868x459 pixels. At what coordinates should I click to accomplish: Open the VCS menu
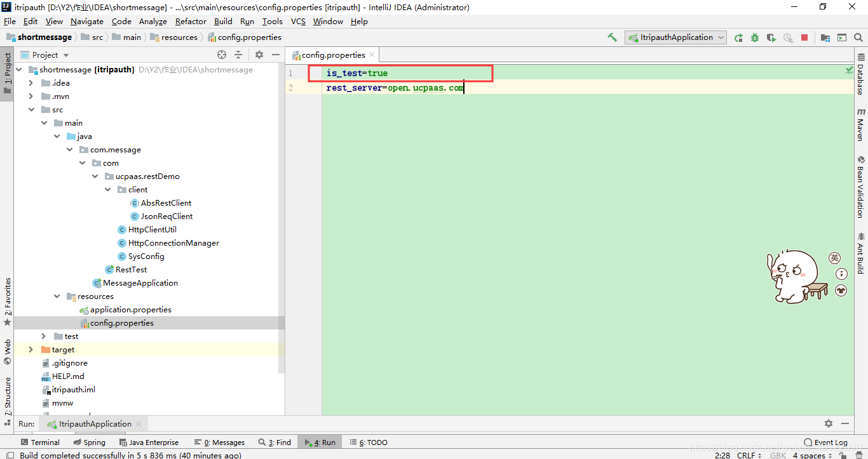click(298, 22)
